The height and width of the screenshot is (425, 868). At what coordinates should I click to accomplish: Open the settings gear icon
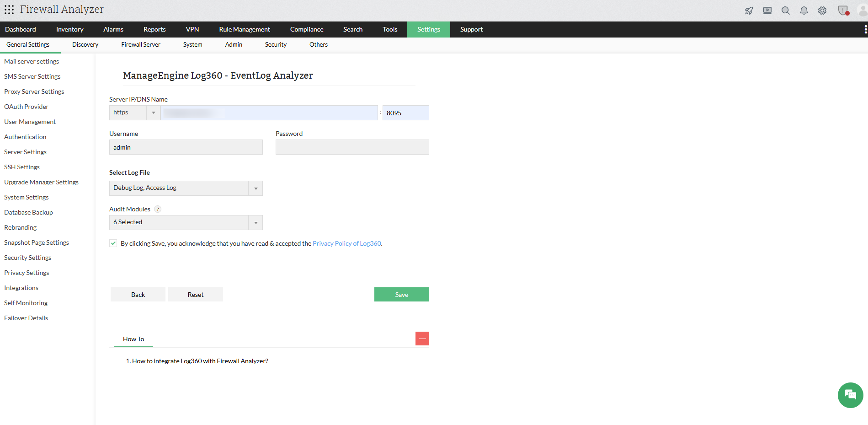(x=822, y=10)
